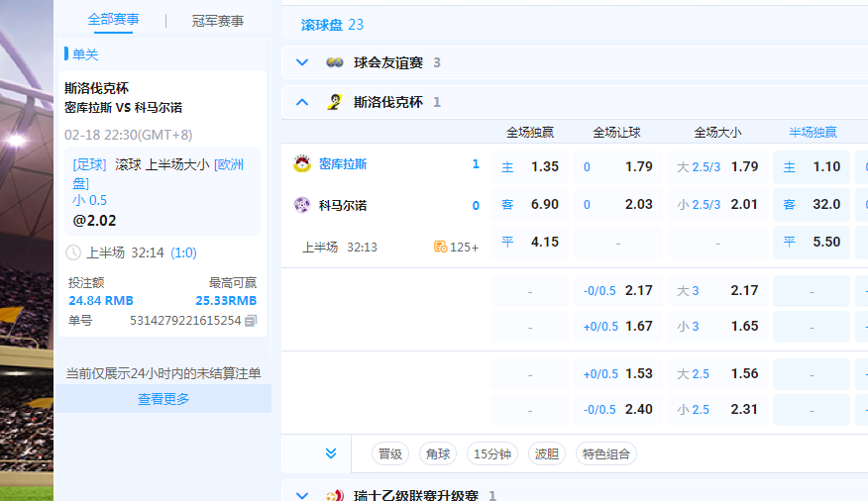Pick the full-time home win odds 1.35
The width and height of the screenshot is (868, 501).
531,166
